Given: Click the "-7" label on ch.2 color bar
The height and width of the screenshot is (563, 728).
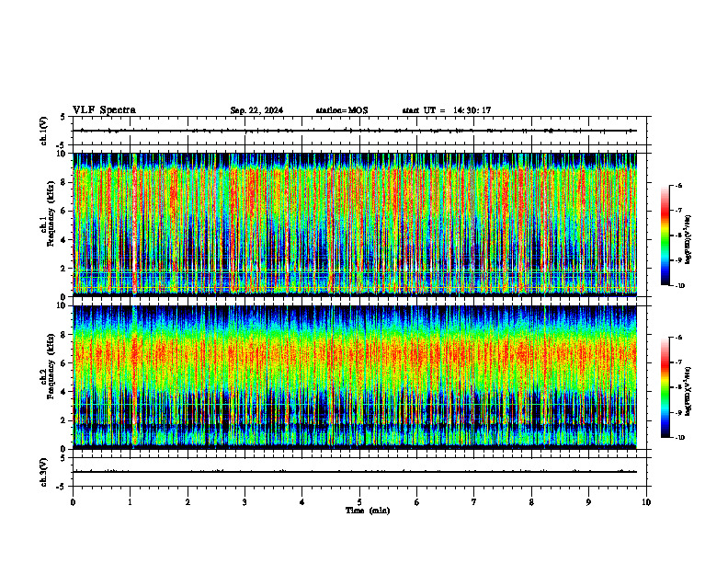Looking at the screenshot, I should coord(678,362).
